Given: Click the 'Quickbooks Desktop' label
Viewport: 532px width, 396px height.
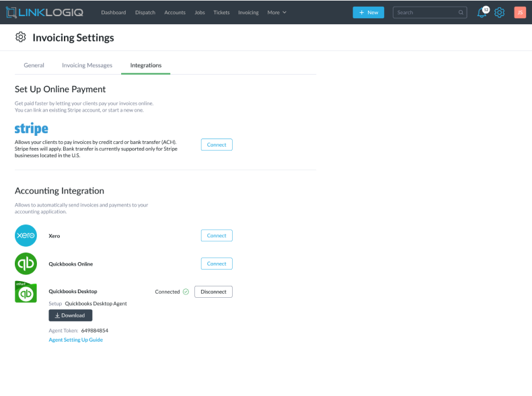Looking at the screenshot, I should [x=73, y=291].
